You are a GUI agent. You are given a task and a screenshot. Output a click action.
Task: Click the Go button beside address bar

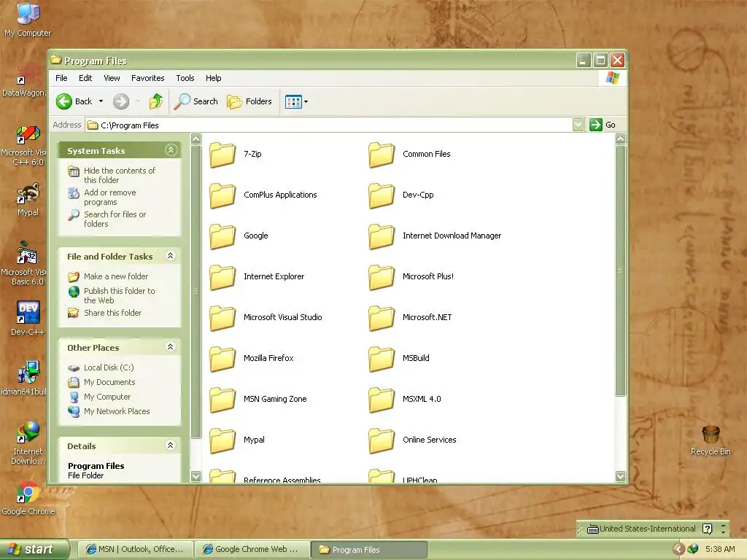coord(603,125)
